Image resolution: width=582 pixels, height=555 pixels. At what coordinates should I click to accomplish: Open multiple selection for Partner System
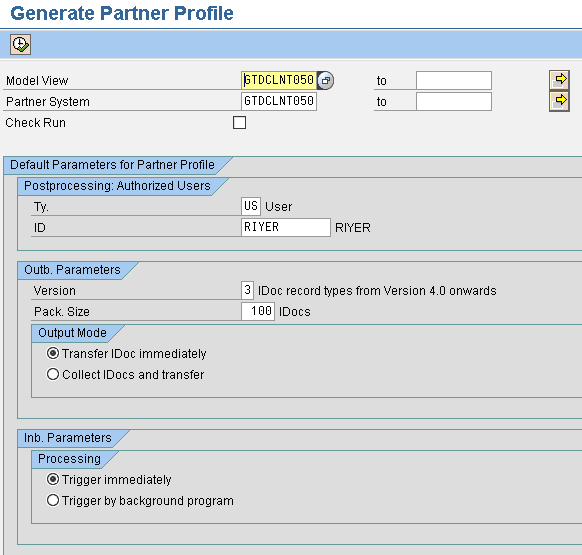pos(559,101)
